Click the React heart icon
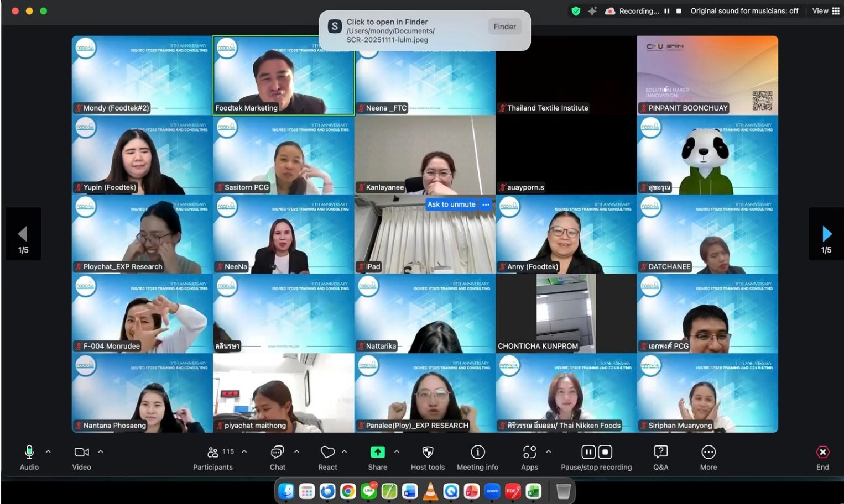Viewport: 844px width, 504px height. point(327,453)
